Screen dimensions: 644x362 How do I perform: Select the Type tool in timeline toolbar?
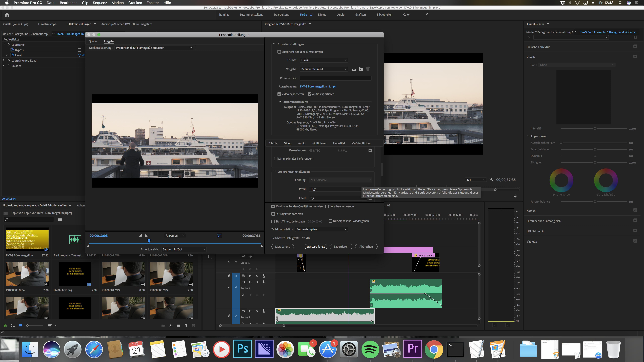pyautogui.click(x=209, y=257)
